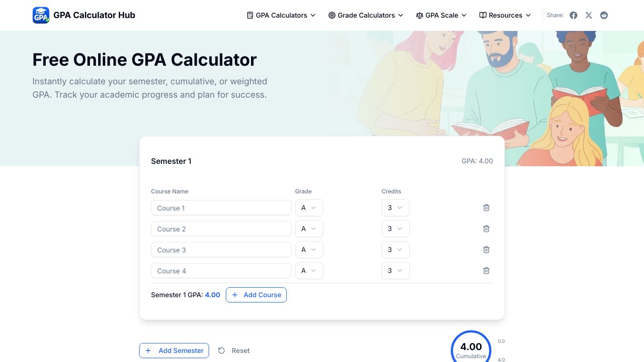
Task: Reset the GPA calculator
Action: pyautogui.click(x=234, y=351)
